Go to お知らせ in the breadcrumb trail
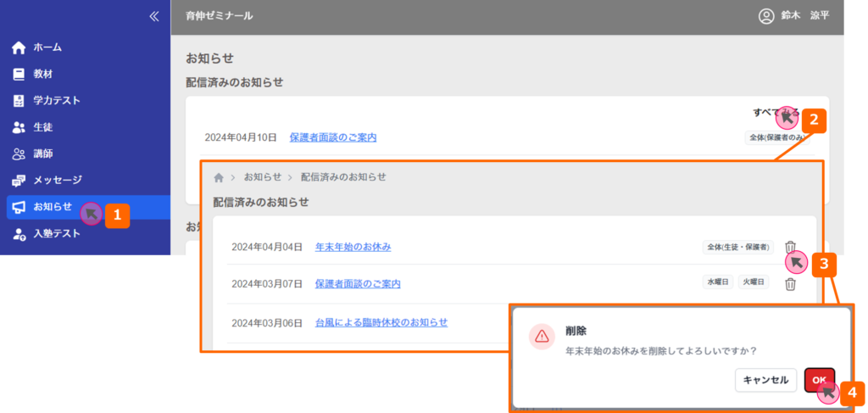This screenshot has width=868, height=413. click(262, 177)
